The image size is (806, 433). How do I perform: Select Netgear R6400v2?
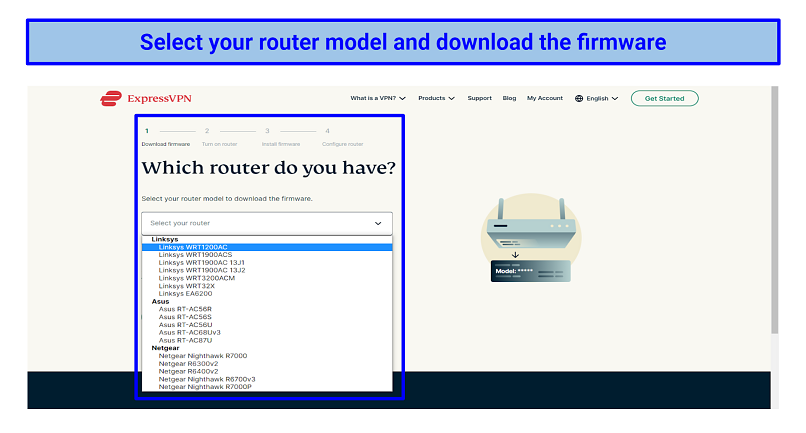tap(267, 371)
